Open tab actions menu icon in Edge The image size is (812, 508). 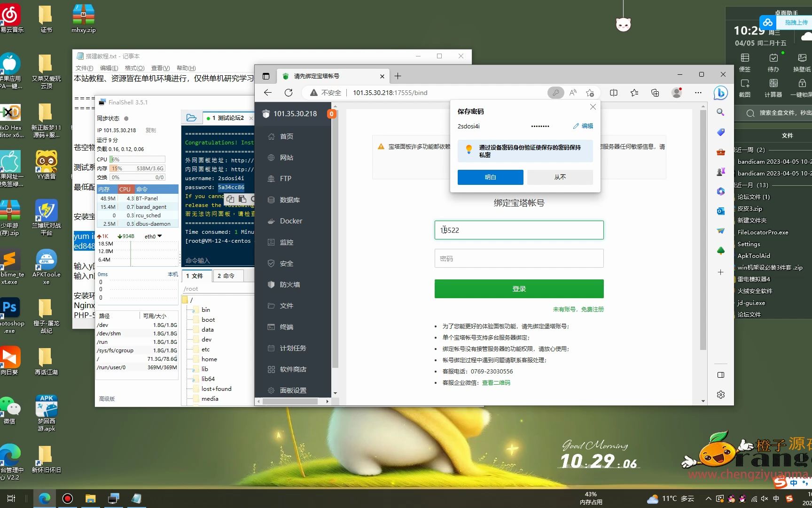(x=266, y=76)
